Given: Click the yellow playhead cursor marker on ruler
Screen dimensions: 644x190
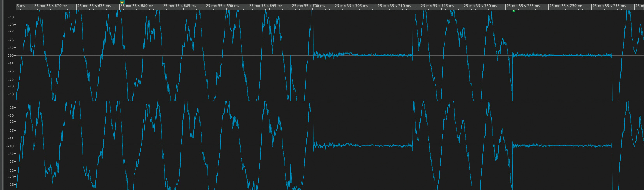Looking at the screenshot, I should [x=122, y=2].
